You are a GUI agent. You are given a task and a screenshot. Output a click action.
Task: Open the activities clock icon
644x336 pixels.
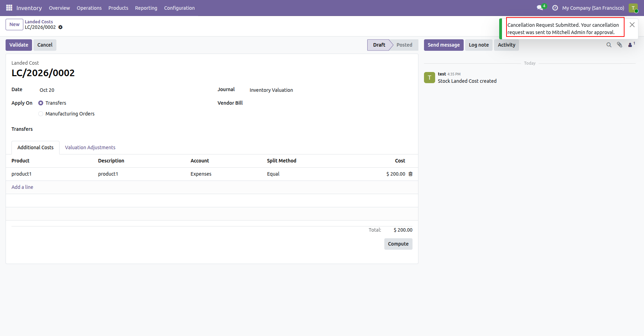[555, 8]
